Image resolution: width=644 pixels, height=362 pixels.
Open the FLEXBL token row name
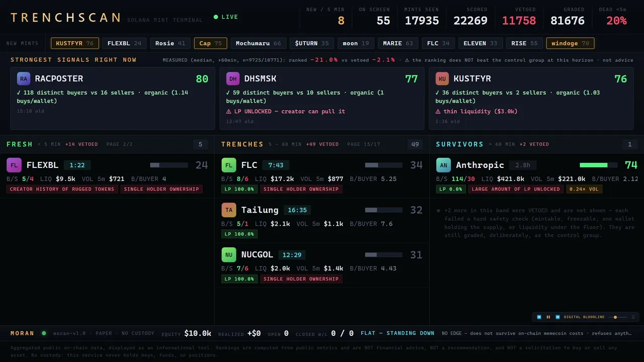[x=42, y=165]
